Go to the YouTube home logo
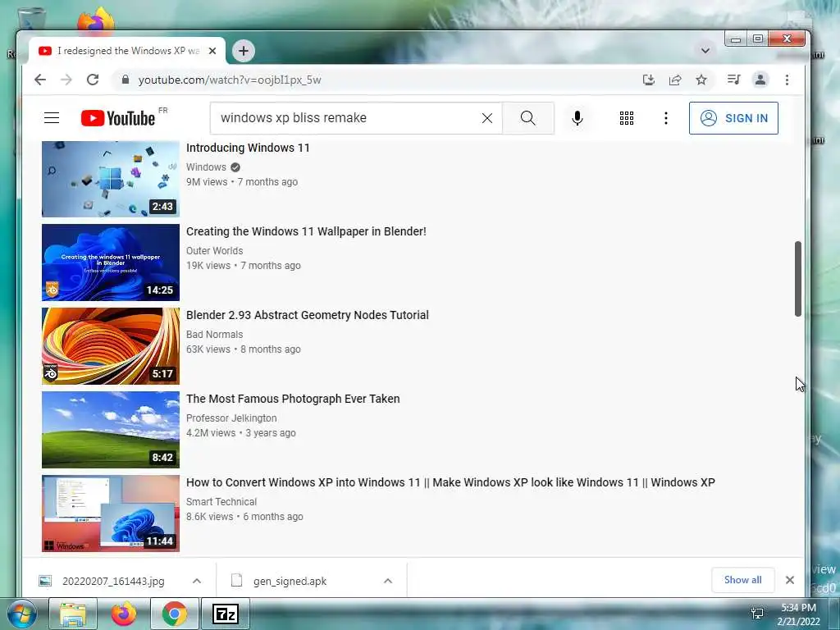The height and width of the screenshot is (630, 840). coord(118,118)
